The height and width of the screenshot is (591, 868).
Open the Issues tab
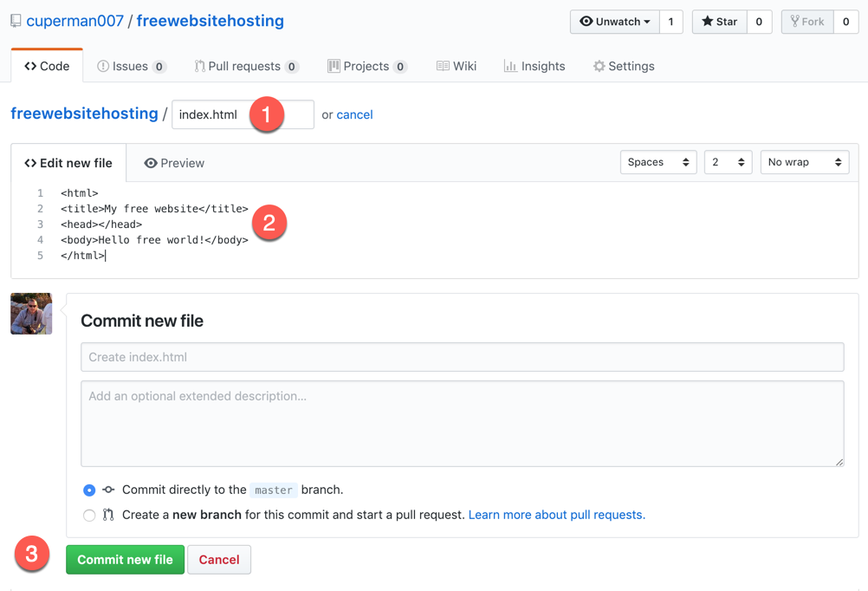[130, 66]
